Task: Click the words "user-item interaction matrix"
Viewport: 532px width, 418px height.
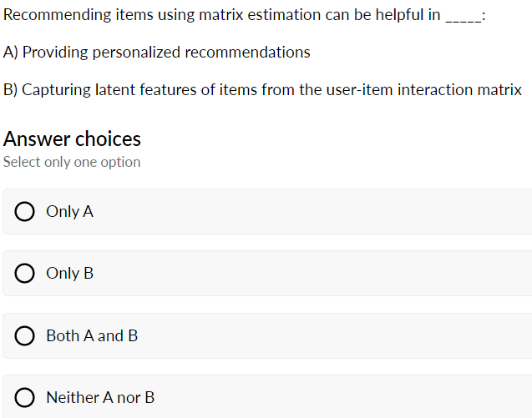Action: pyautogui.click(x=423, y=90)
